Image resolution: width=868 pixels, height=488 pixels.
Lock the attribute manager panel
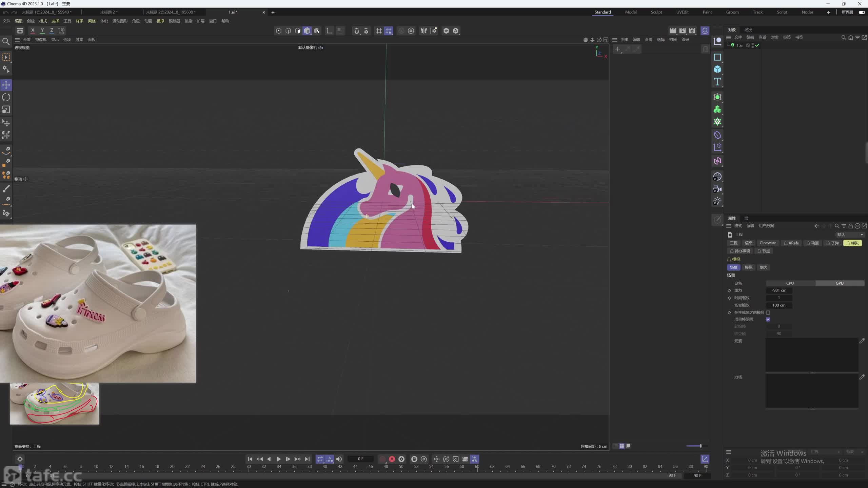coord(850,226)
